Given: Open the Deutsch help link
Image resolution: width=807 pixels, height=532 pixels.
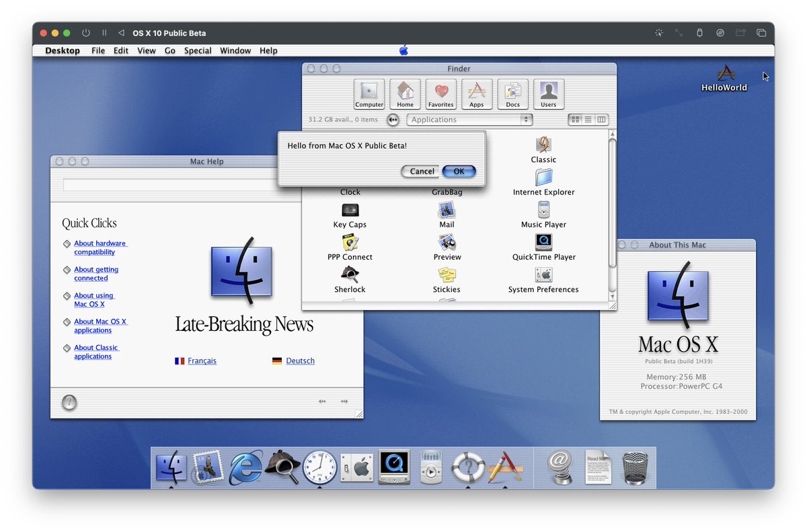Looking at the screenshot, I should (x=300, y=361).
